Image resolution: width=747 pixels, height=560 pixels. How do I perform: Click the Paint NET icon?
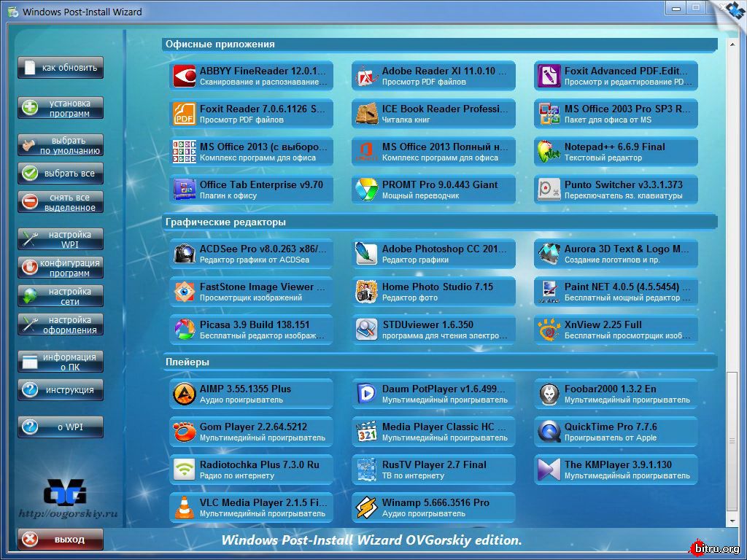(x=549, y=292)
